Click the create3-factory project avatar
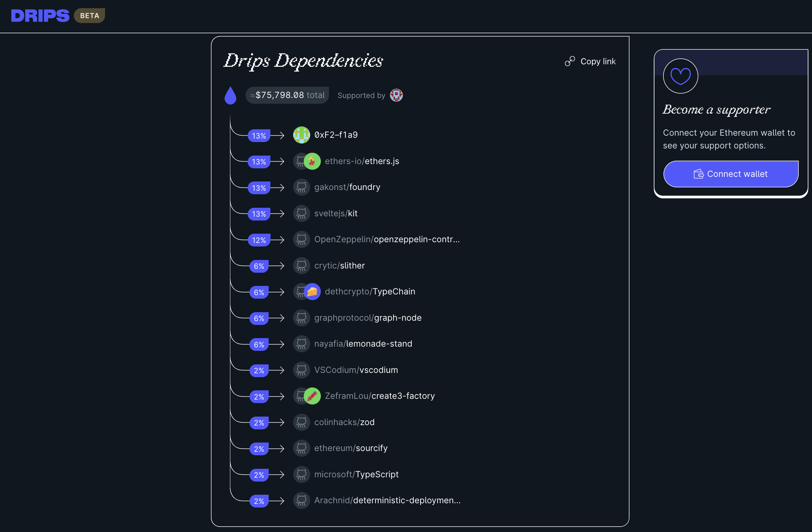812x532 pixels. click(312, 397)
